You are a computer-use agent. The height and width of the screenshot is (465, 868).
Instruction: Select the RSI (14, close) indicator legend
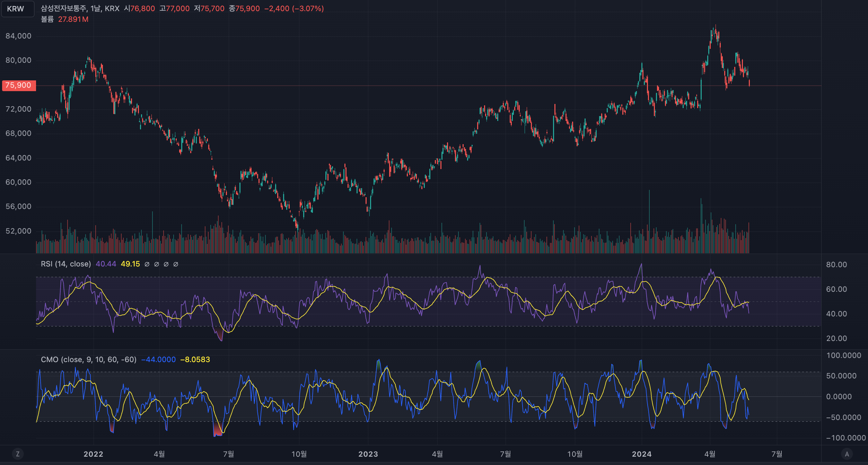66,264
